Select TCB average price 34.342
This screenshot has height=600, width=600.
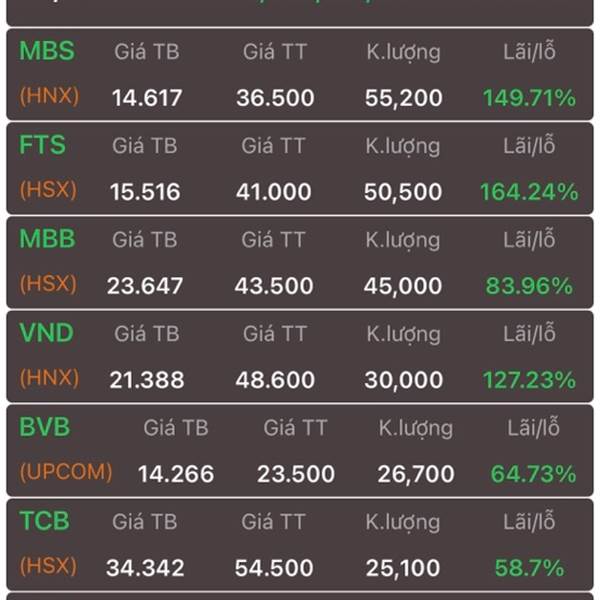145,568
